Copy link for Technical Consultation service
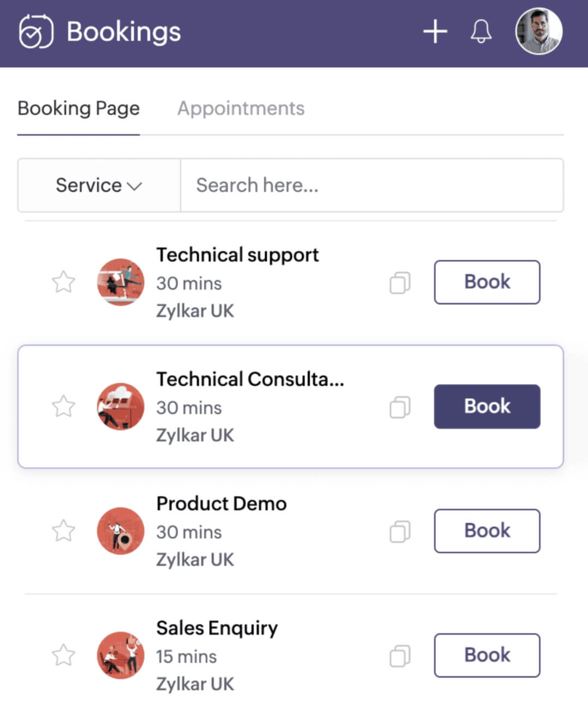588x722 pixels. (400, 407)
